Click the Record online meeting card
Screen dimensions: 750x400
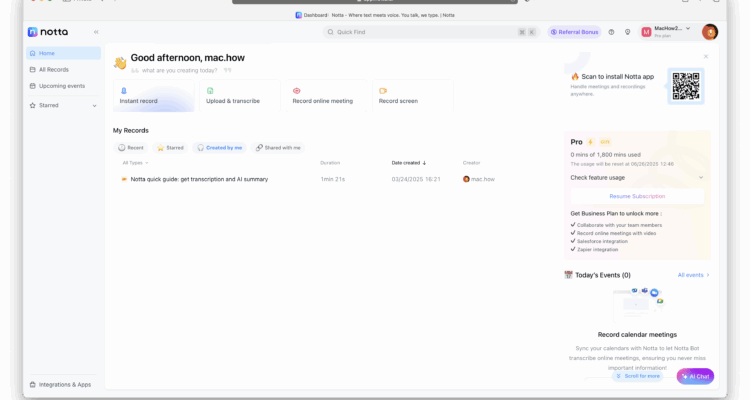tap(326, 96)
